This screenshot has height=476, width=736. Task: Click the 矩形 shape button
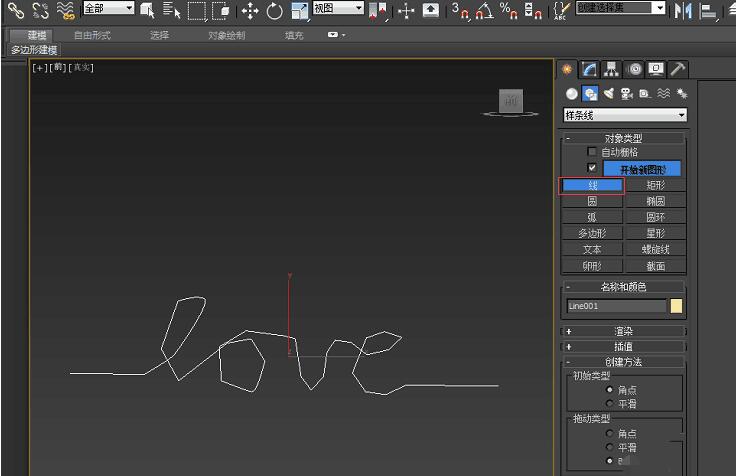point(655,185)
